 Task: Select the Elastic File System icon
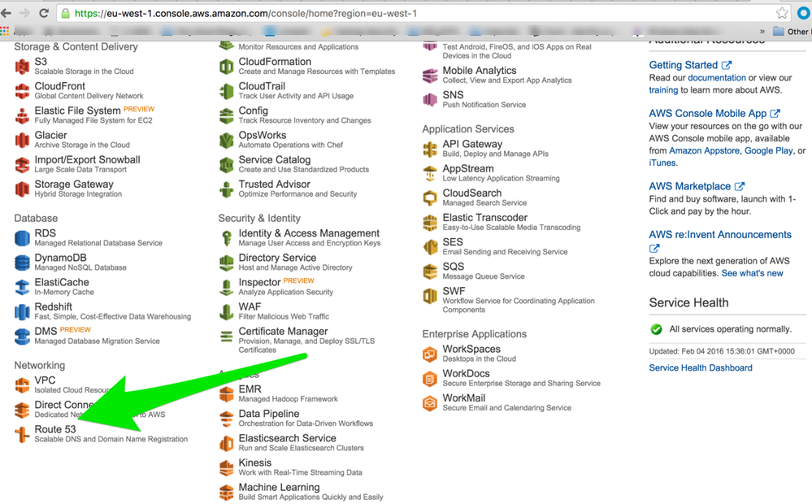[22, 115]
